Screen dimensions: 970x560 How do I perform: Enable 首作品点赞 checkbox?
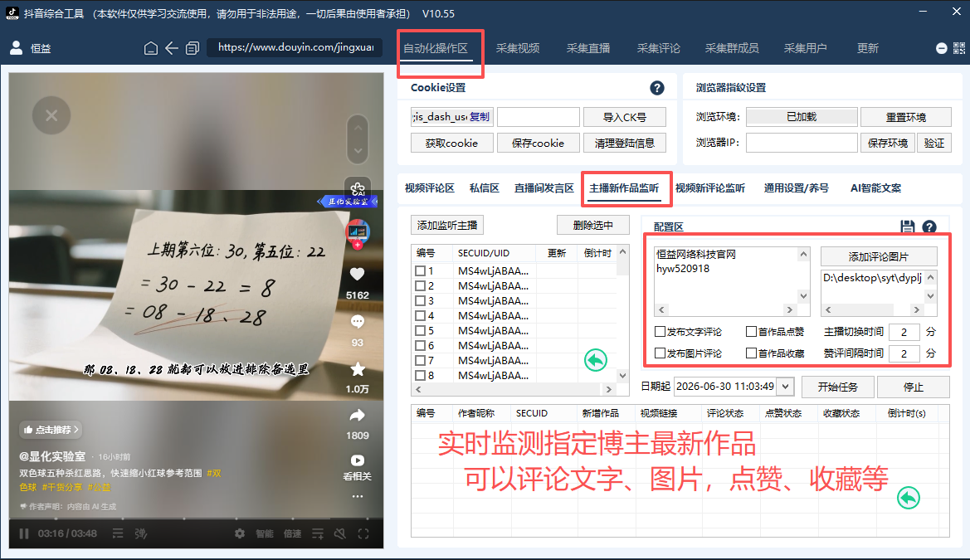click(752, 332)
